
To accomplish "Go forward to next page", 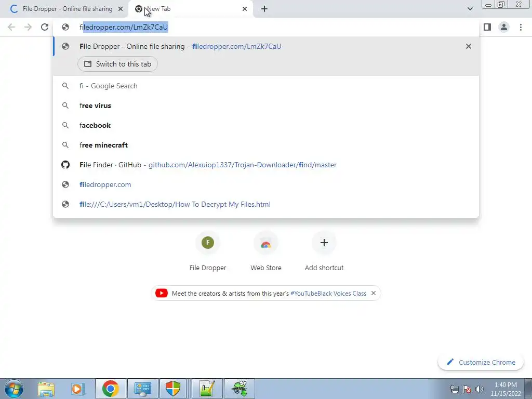I will pos(28,27).
